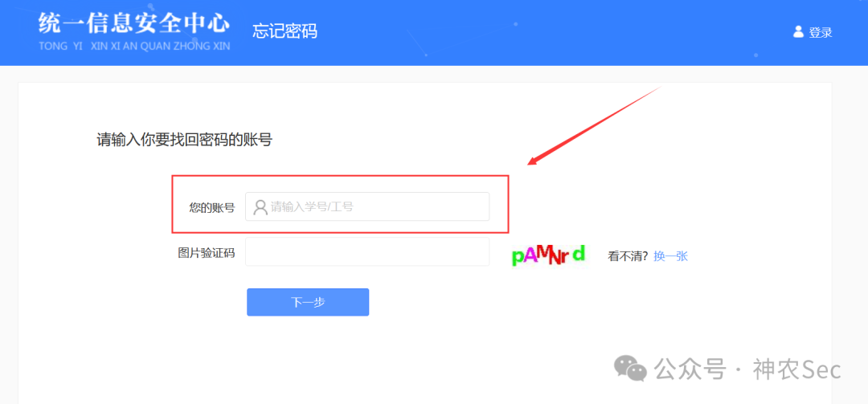Click heading 请输入你要找回密码的账号

coord(184,140)
